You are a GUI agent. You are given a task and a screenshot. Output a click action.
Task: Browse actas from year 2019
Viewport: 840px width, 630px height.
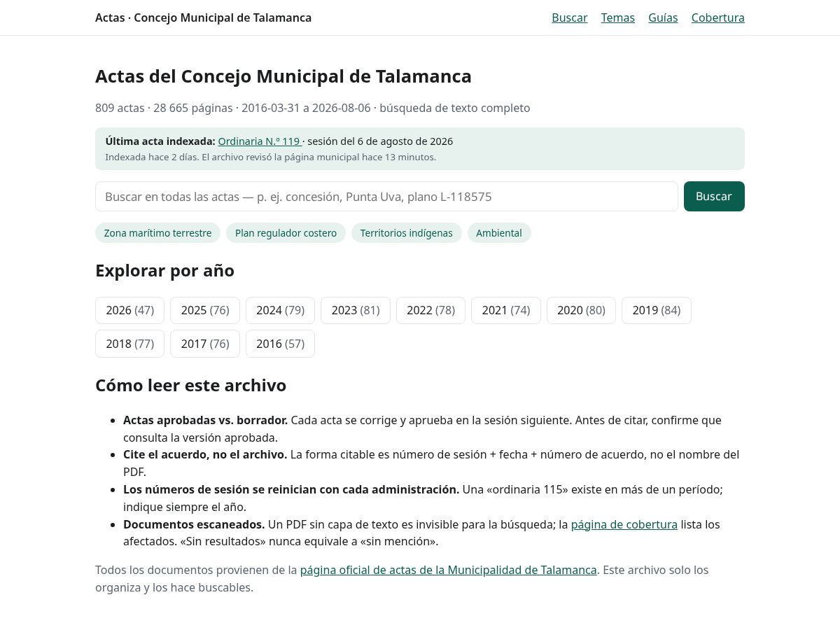tap(657, 310)
